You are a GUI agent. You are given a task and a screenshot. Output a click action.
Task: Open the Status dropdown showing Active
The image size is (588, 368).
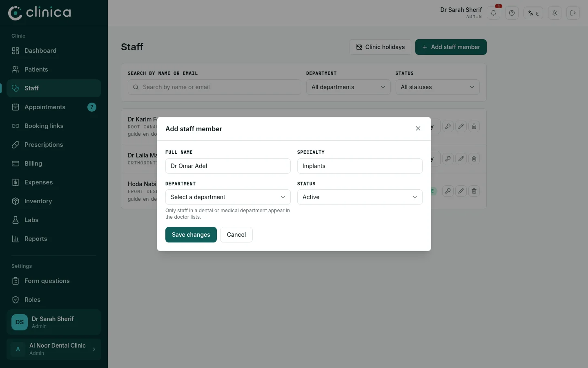click(360, 197)
